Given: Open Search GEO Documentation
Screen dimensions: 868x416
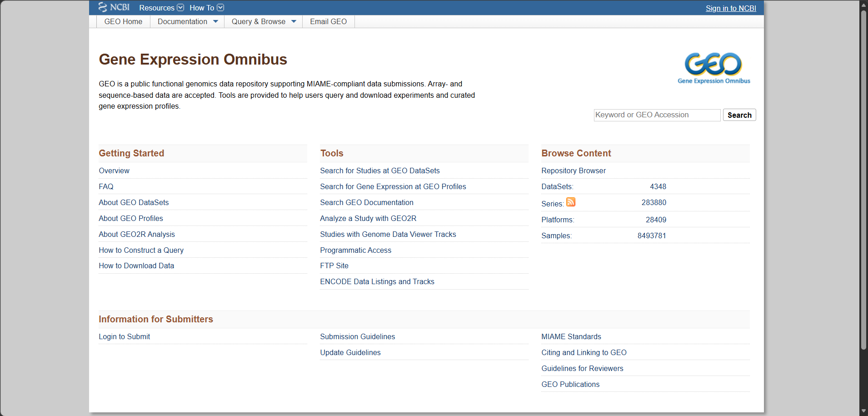Looking at the screenshot, I should tap(367, 202).
